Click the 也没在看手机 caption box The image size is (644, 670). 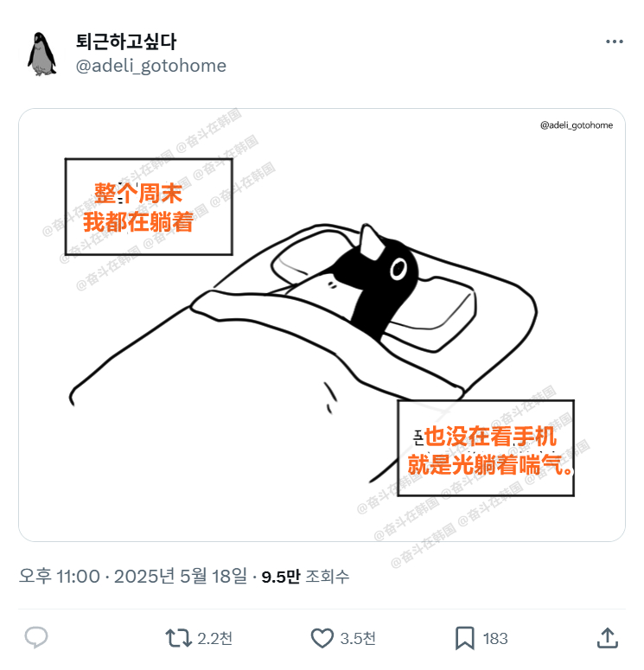click(x=486, y=448)
